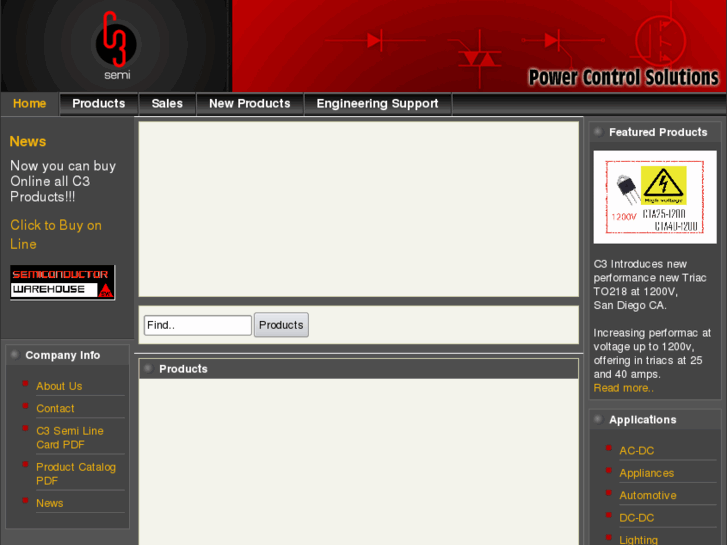Click the Company Info panel header

click(x=68, y=355)
